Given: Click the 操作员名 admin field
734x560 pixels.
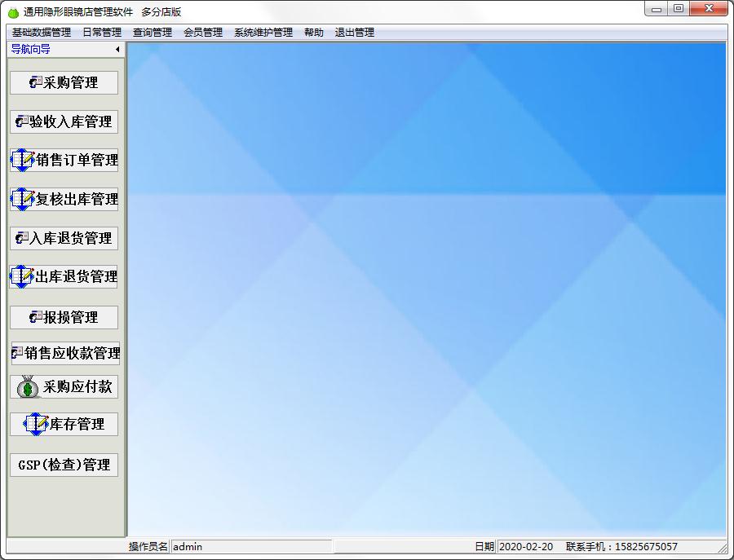Looking at the screenshot, I should point(252,546).
